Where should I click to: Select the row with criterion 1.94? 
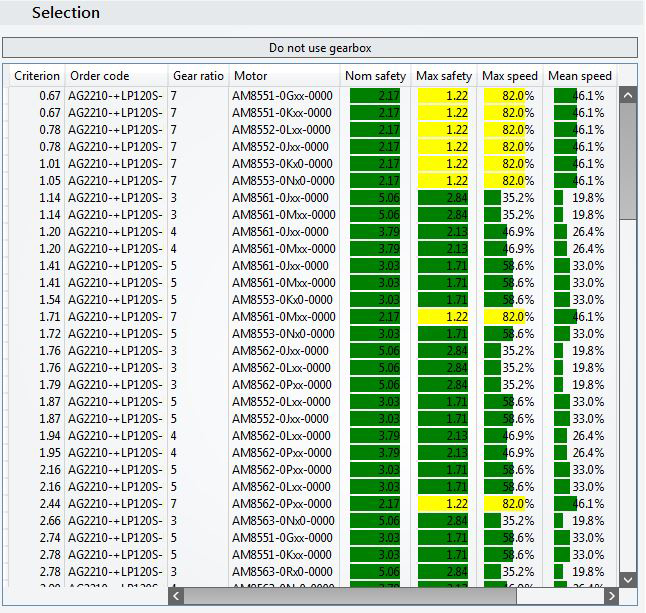coord(313,435)
